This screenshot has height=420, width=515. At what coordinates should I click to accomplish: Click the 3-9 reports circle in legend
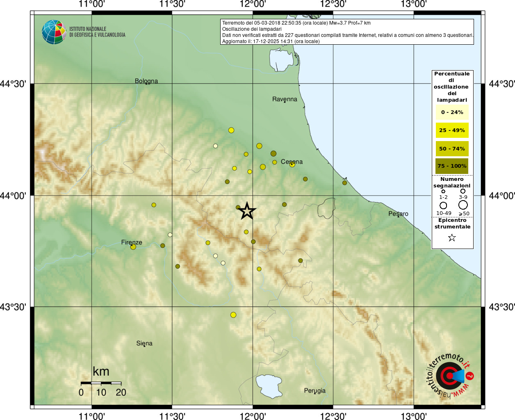tap(463, 191)
